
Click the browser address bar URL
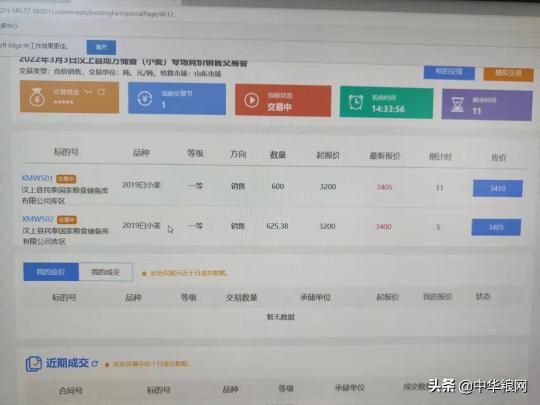pyautogui.click(x=87, y=13)
